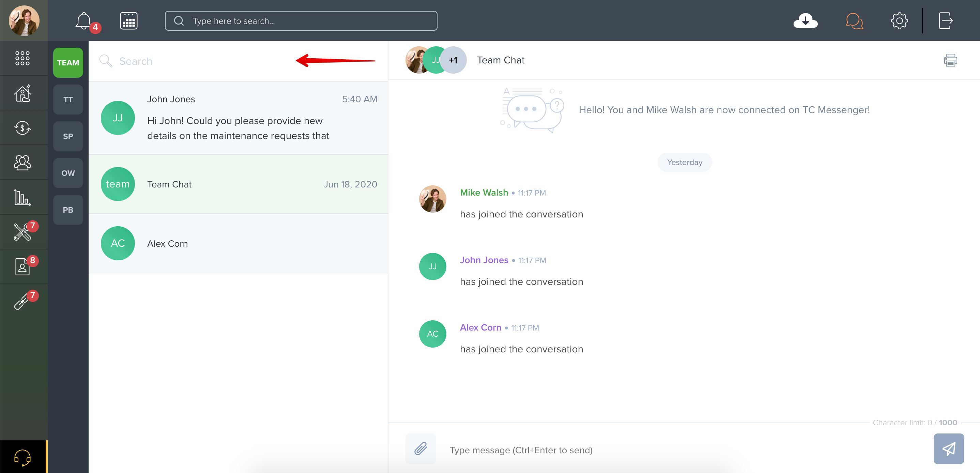Open the Team Chat conversation row
Image resolution: width=980 pixels, height=473 pixels.
(x=238, y=184)
